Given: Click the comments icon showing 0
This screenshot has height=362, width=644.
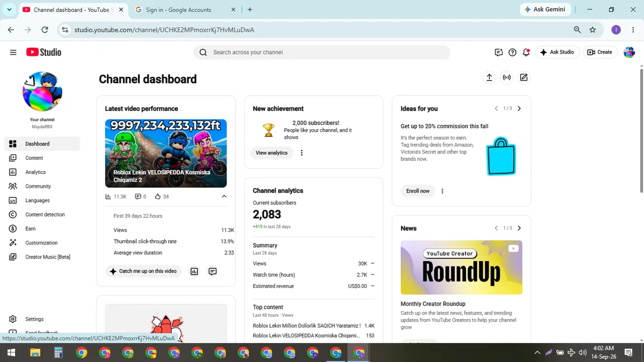Looking at the screenshot, I should click(137, 197).
